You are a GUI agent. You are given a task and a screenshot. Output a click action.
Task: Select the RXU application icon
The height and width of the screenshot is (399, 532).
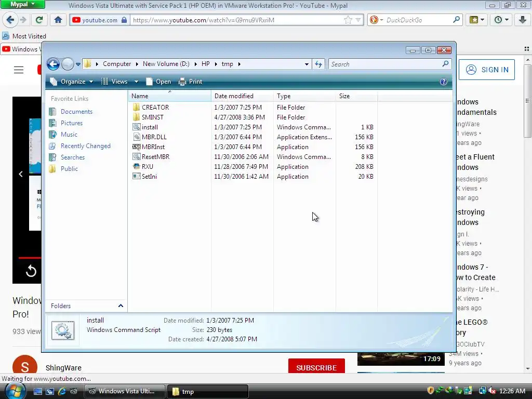pos(137,167)
